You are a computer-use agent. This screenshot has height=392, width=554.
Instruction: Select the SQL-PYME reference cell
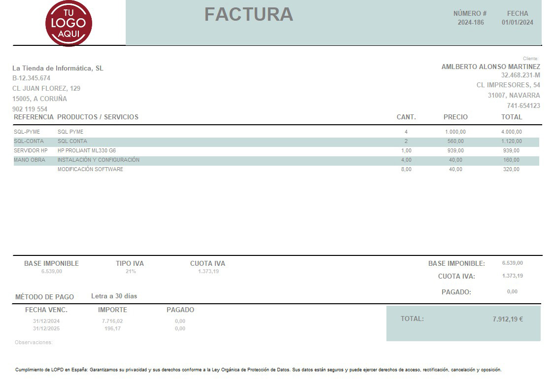(27, 132)
